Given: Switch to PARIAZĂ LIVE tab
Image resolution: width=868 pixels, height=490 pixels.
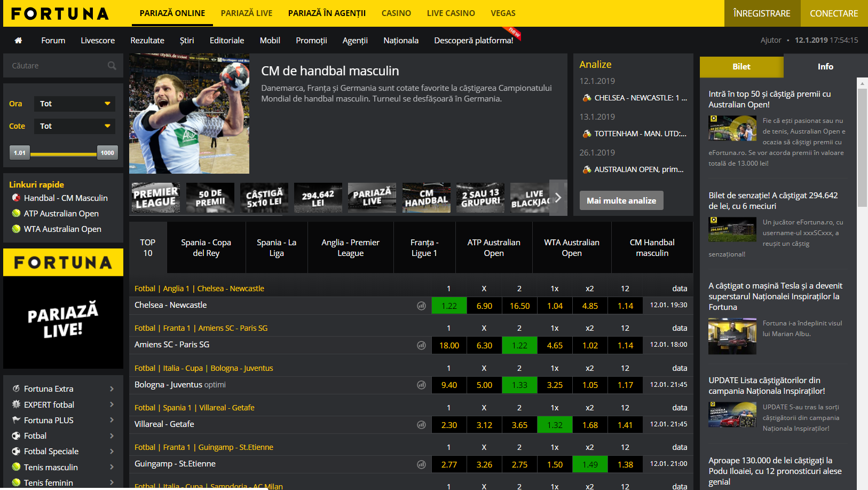Looking at the screenshot, I should [x=247, y=13].
